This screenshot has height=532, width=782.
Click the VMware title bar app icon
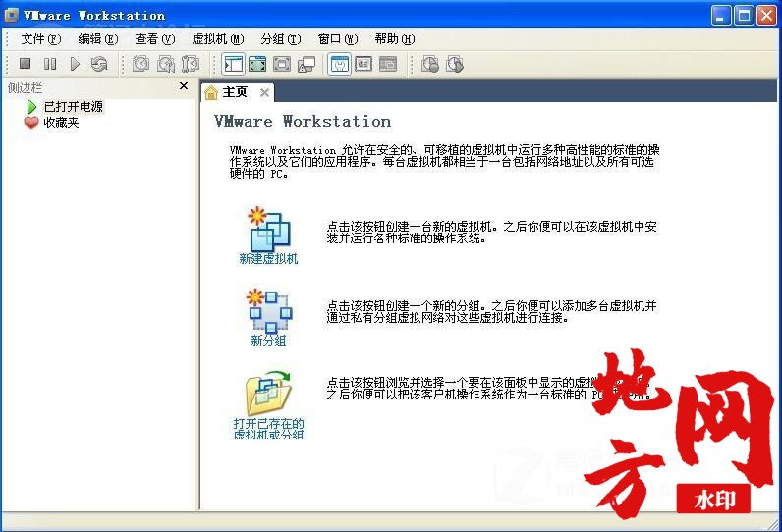[11, 15]
